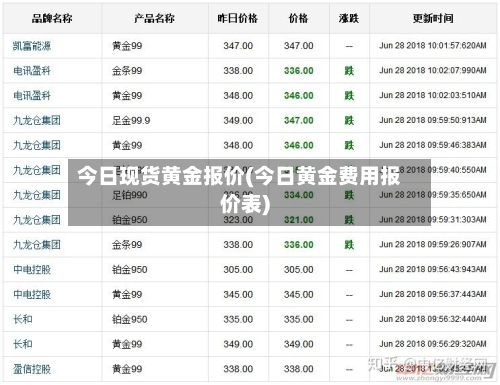Open 电讯盈科 link in the 黄金99 row

[x=32, y=96]
